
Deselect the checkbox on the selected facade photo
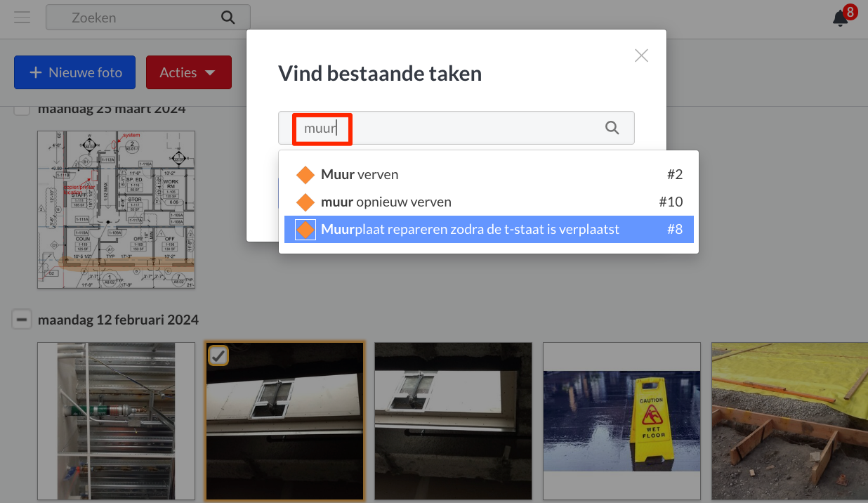[x=218, y=355]
